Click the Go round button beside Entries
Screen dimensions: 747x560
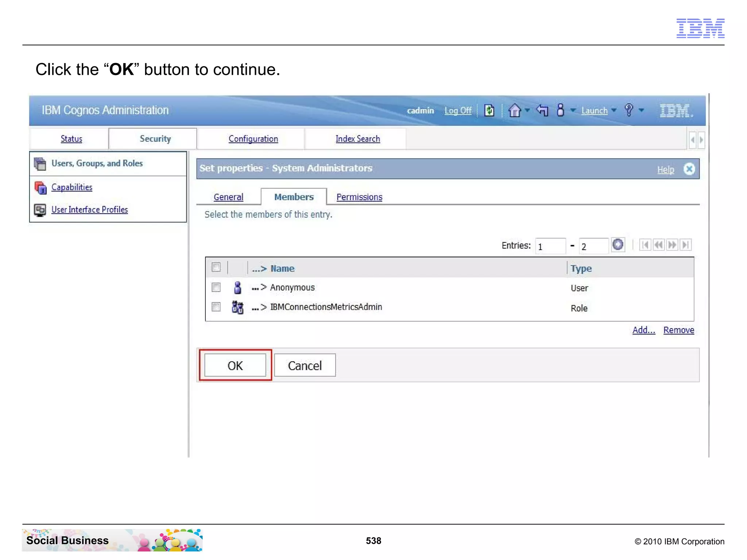(618, 245)
